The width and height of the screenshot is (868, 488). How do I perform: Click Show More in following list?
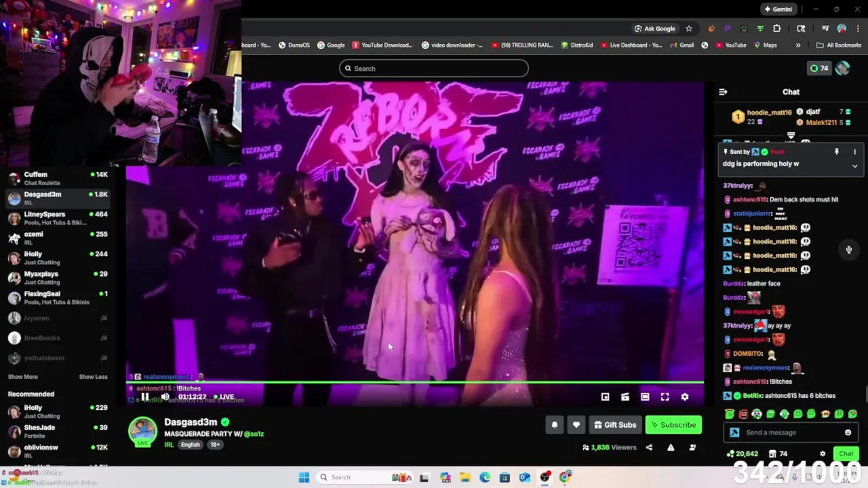pyautogui.click(x=22, y=377)
